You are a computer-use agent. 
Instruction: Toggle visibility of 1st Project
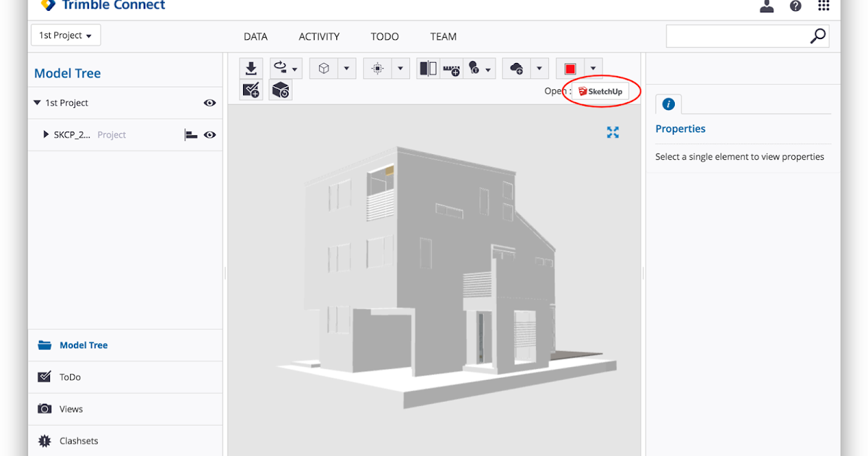(209, 103)
